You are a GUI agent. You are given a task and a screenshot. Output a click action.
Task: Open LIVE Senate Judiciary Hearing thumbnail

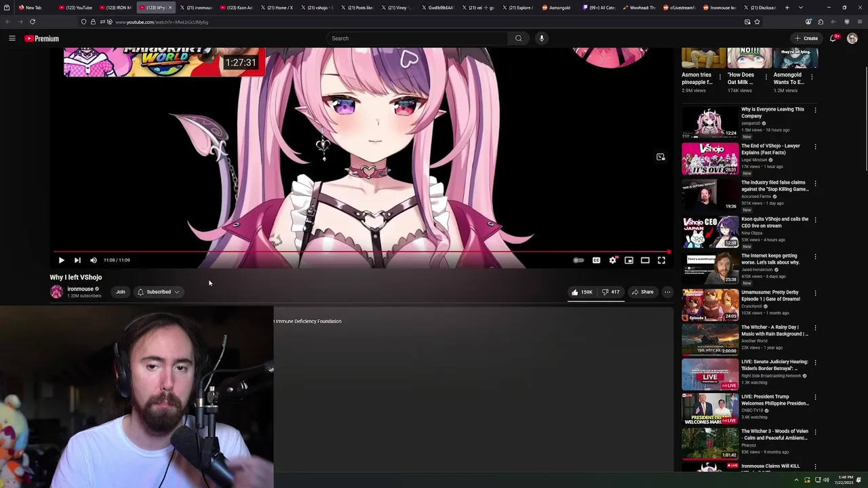pyautogui.click(x=710, y=374)
